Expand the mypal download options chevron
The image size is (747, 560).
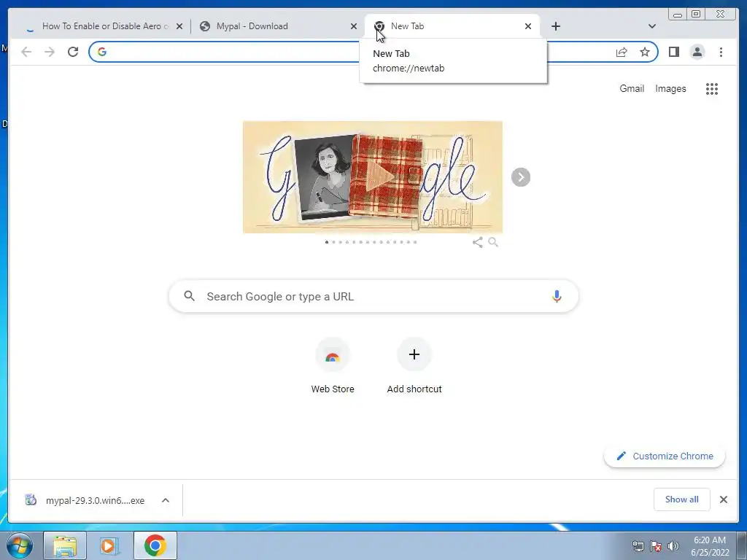pyautogui.click(x=166, y=500)
